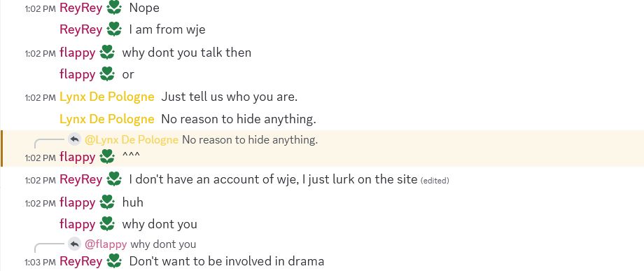Open Lynx De Pologne profile beside "Just tell us"

click(x=107, y=97)
